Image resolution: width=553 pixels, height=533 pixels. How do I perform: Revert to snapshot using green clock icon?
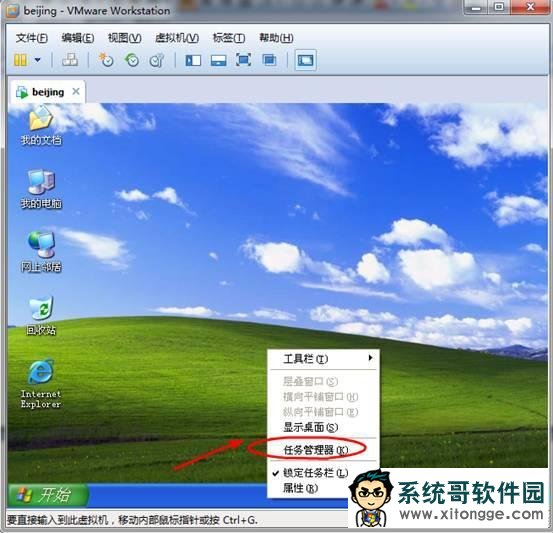point(132,60)
